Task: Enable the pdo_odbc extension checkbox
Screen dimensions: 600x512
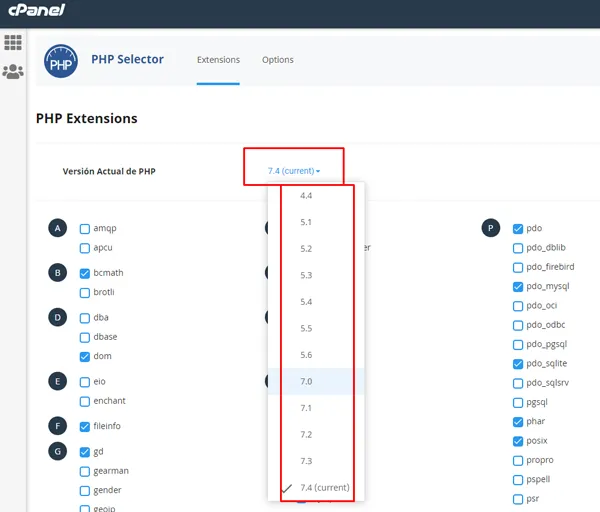Action: [x=518, y=325]
